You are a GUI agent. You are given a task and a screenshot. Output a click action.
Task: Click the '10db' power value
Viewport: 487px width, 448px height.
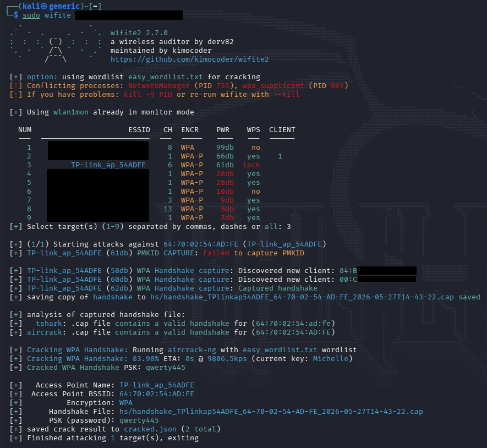225,191
